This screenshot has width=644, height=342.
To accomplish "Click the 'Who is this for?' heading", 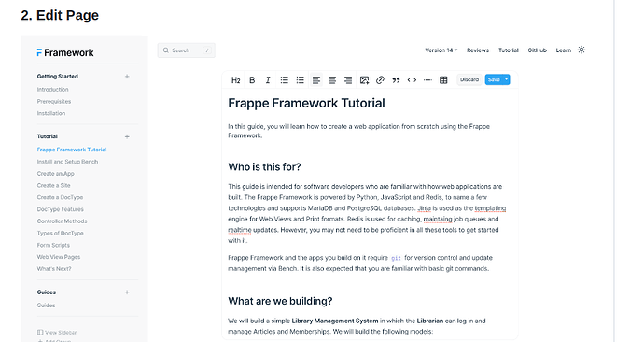I will point(264,167).
